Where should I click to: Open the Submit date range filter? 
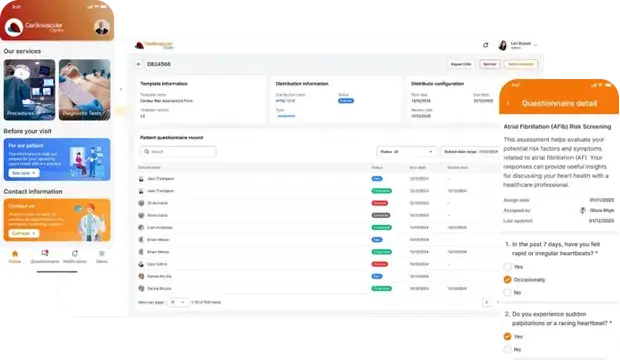click(x=470, y=152)
